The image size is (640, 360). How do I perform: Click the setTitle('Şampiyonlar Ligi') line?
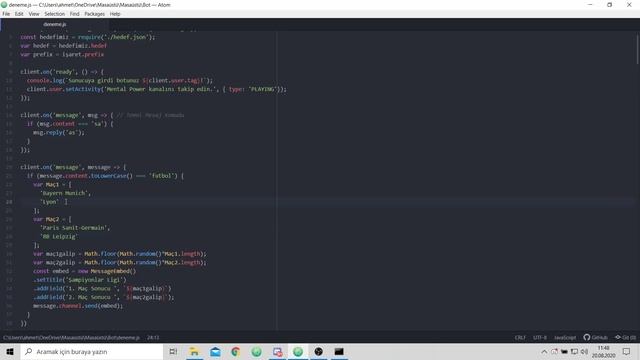pos(80,280)
